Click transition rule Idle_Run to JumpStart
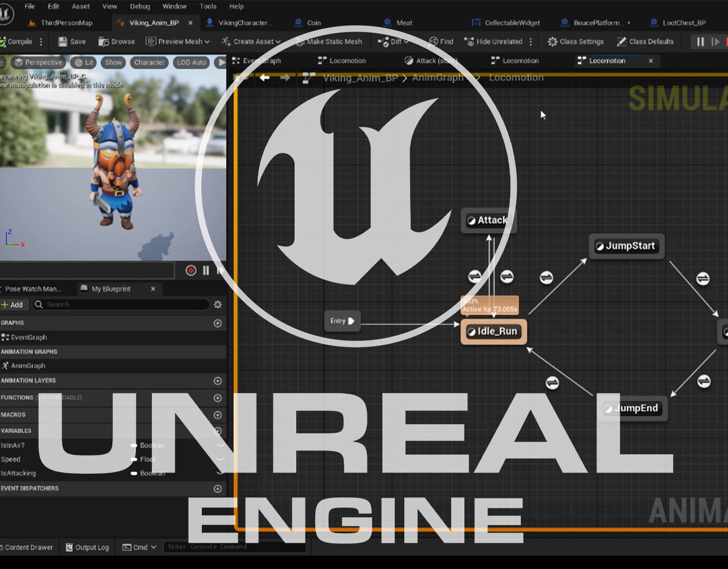 tap(547, 278)
